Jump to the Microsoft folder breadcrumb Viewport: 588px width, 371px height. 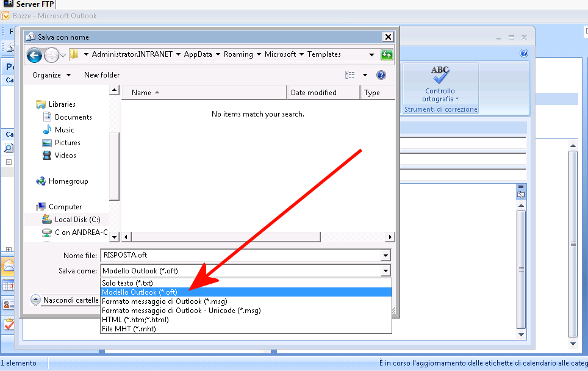[x=280, y=54]
